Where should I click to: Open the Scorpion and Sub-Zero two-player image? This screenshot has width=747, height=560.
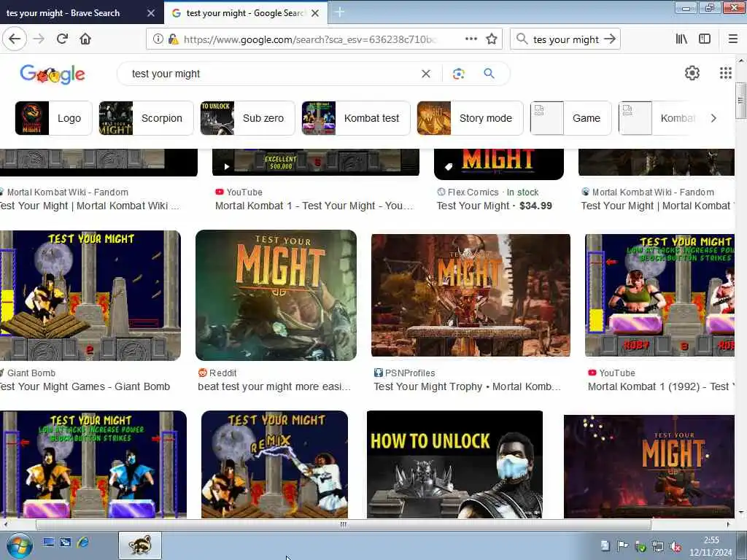click(x=93, y=464)
